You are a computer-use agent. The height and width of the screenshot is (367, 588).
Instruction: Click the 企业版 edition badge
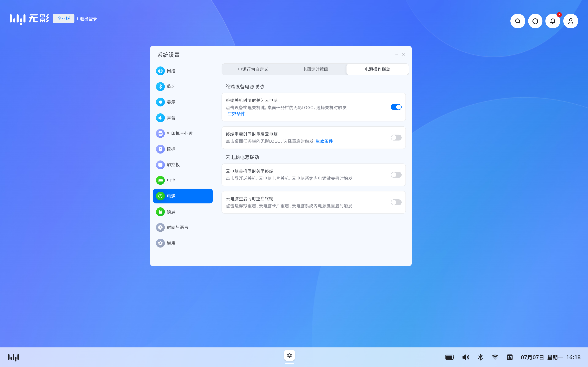63,18
